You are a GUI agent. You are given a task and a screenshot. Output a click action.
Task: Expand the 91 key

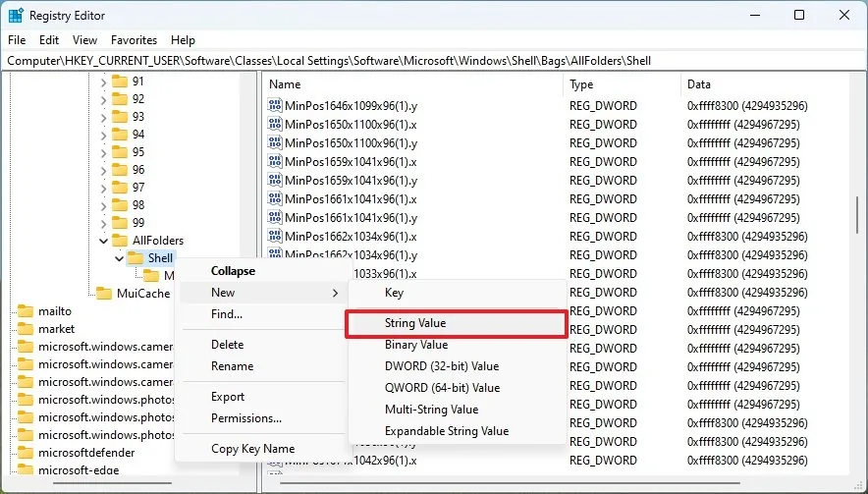coord(103,82)
